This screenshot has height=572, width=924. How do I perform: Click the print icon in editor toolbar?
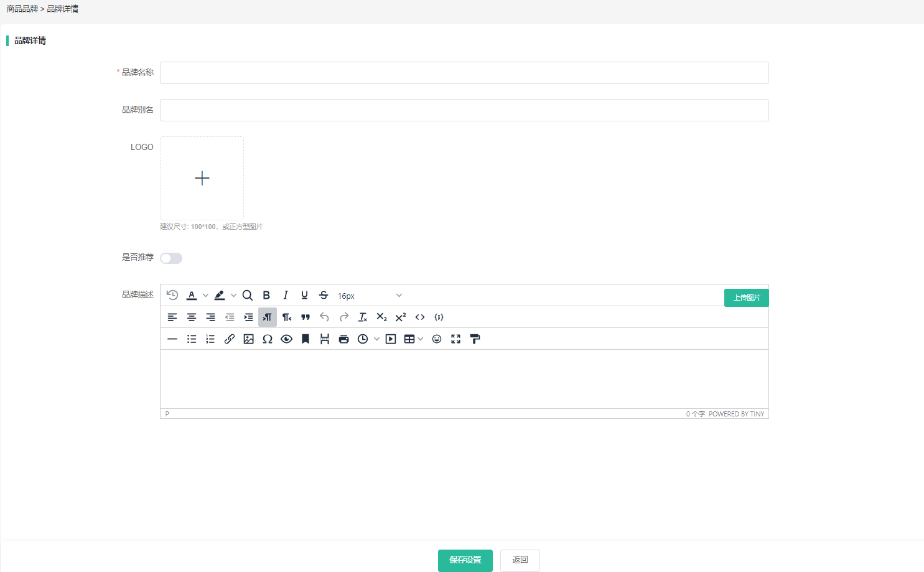tap(343, 339)
